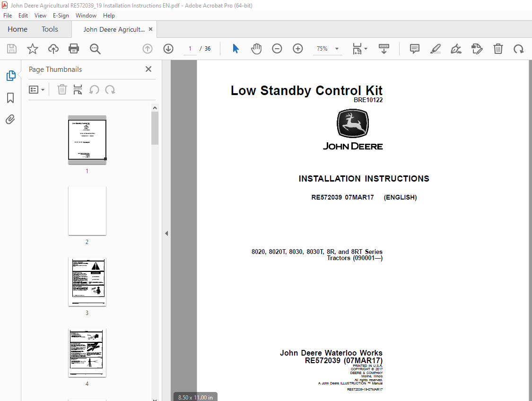
Task: Zoom out with minus button
Action: (x=277, y=49)
